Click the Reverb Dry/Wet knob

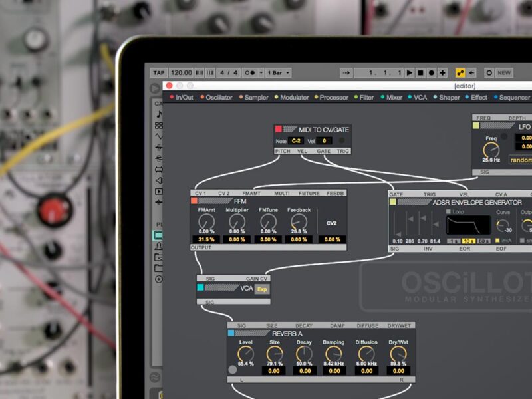(x=398, y=354)
